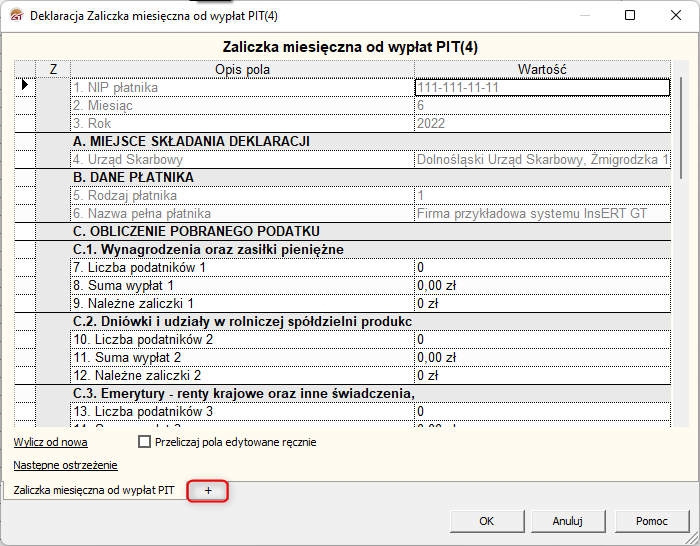Click the '6. Nazwa pełna płatnika' label
Viewport: 700px width, 546px height.
coord(242,213)
